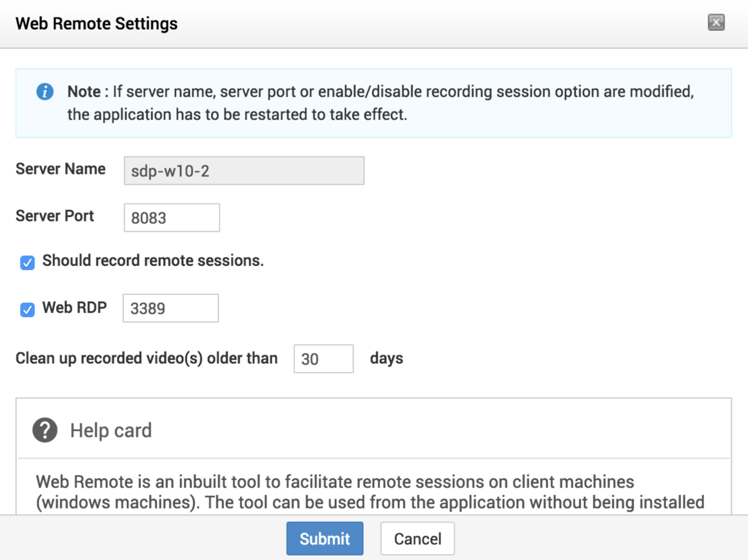The image size is (748, 560).
Task: Click the 'Web RDP' label text
Action: coord(75,307)
